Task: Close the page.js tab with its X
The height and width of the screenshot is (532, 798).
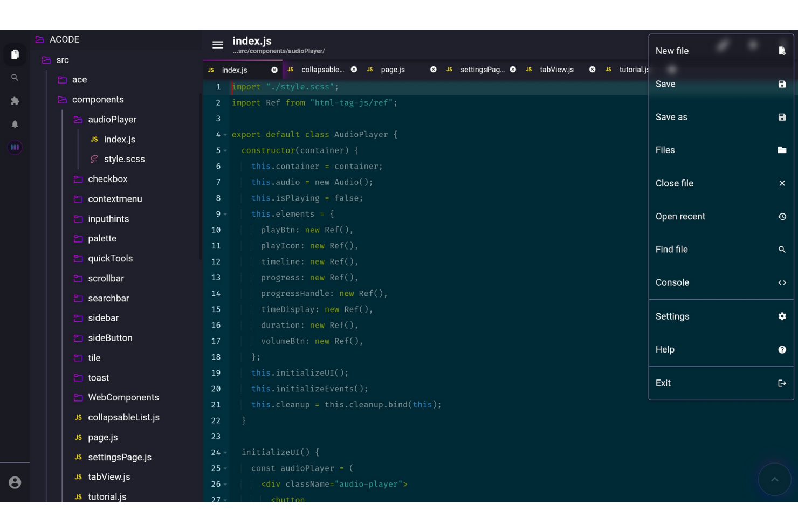Action: click(x=433, y=69)
